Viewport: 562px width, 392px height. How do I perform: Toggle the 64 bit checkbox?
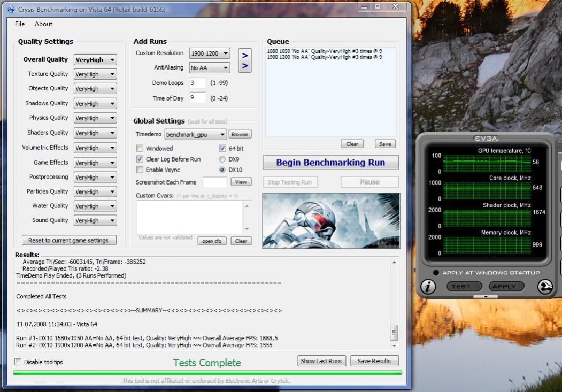pos(222,148)
